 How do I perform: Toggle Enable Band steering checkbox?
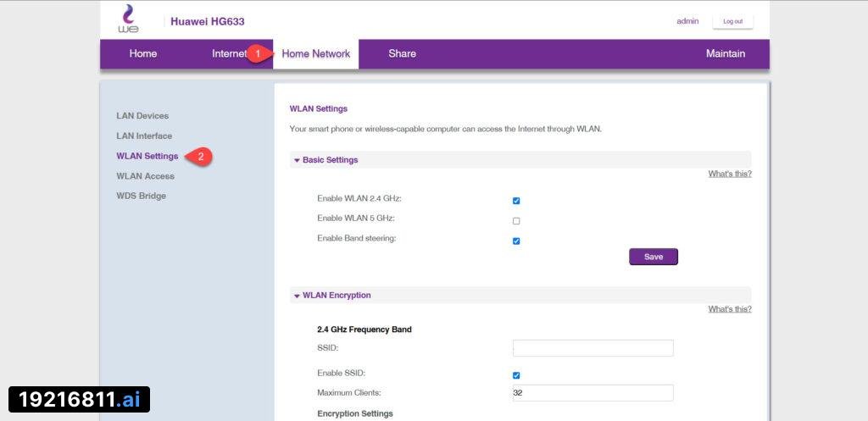pyautogui.click(x=516, y=241)
